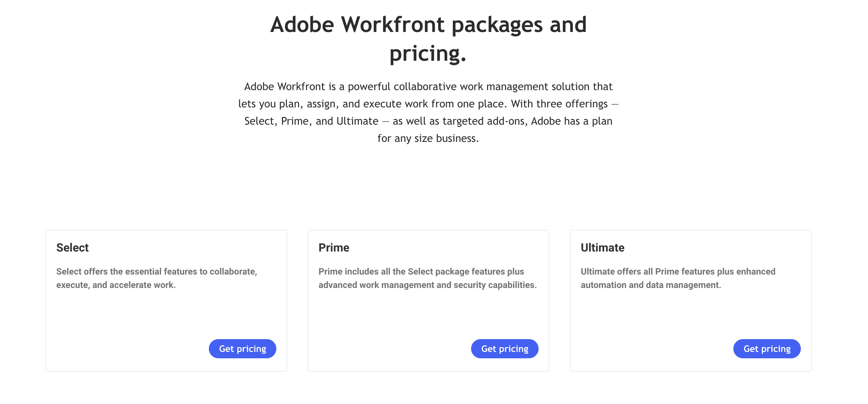Click the Select package heading
The height and width of the screenshot is (404, 868).
coord(72,247)
